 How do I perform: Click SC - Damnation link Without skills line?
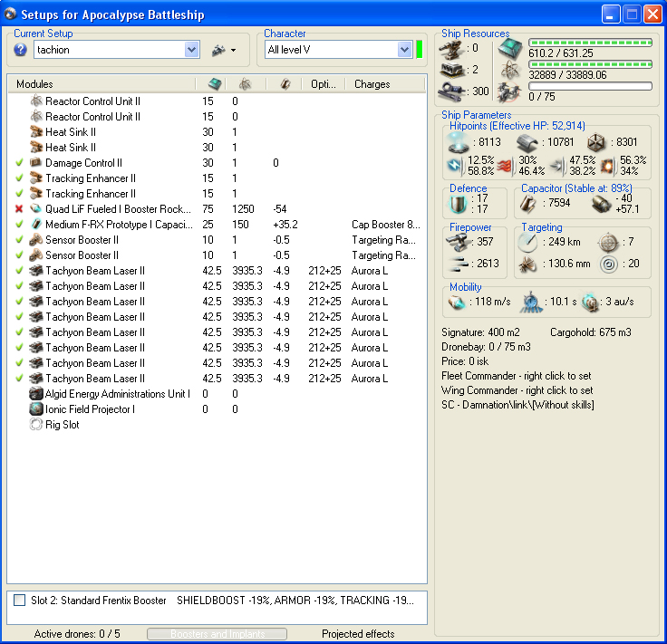click(517, 405)
